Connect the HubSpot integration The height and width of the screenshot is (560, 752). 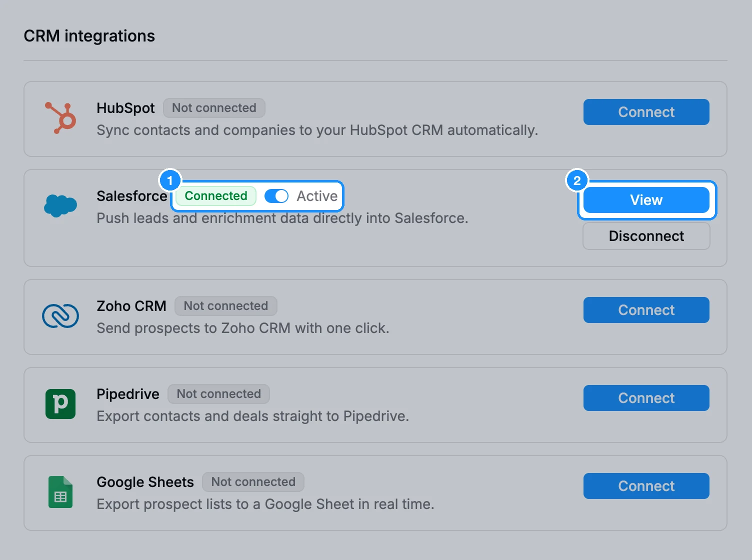[x=646, y=112]
